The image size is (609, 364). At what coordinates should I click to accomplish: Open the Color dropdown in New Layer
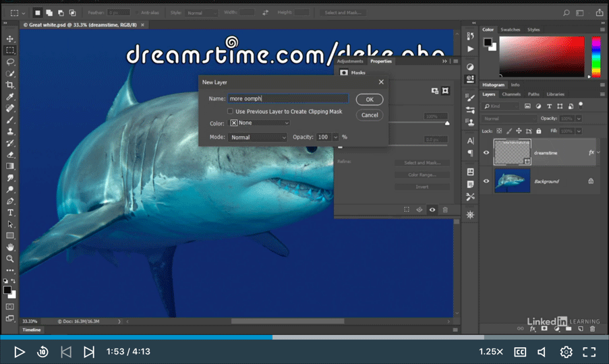click(x=260, y=123)
